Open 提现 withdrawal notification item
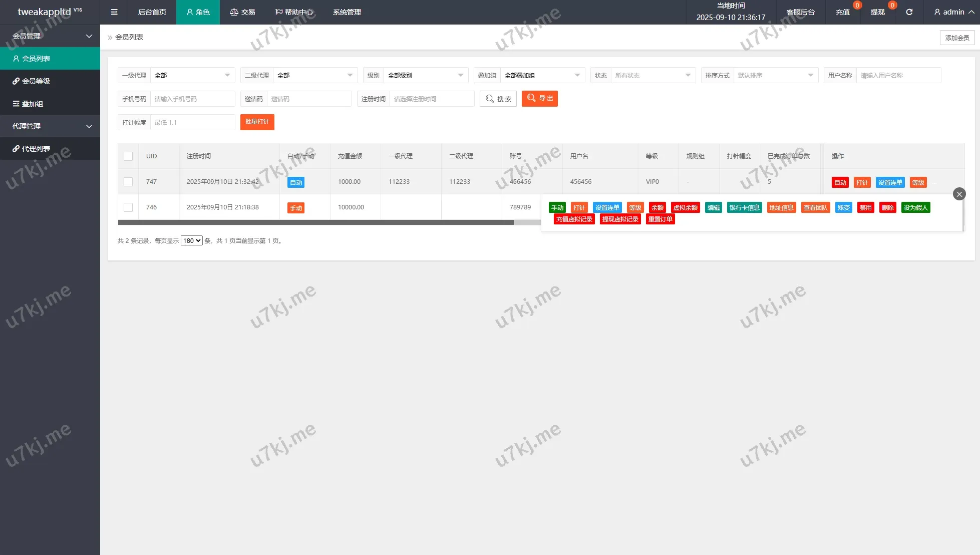Viewport: 980px width, 555px height. point(878,12)
